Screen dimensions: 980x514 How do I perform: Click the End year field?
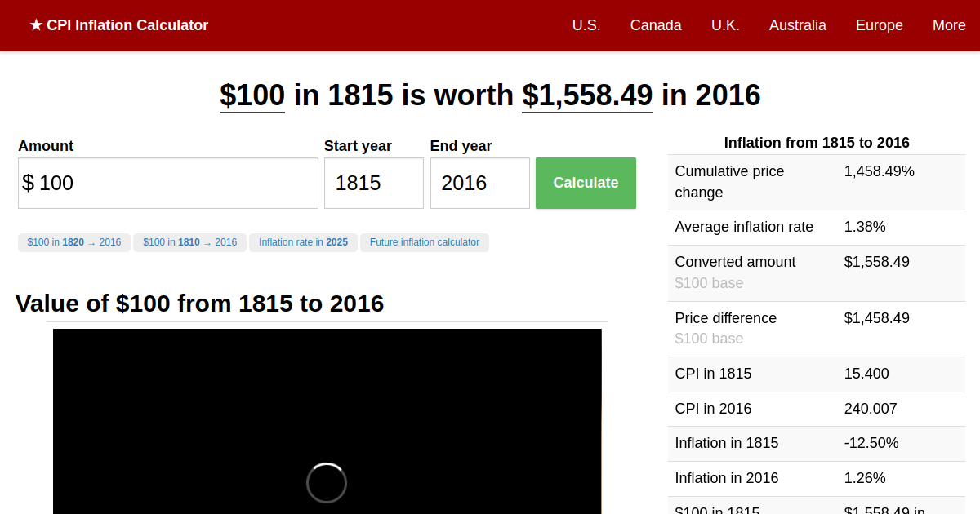(x=480, y=183)
